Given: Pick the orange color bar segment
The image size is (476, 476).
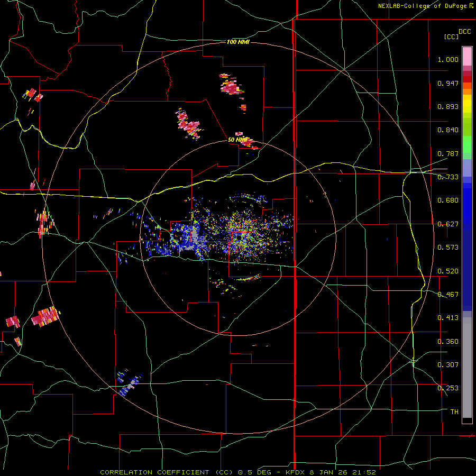Looking at the screenshot, I should 467,91.
